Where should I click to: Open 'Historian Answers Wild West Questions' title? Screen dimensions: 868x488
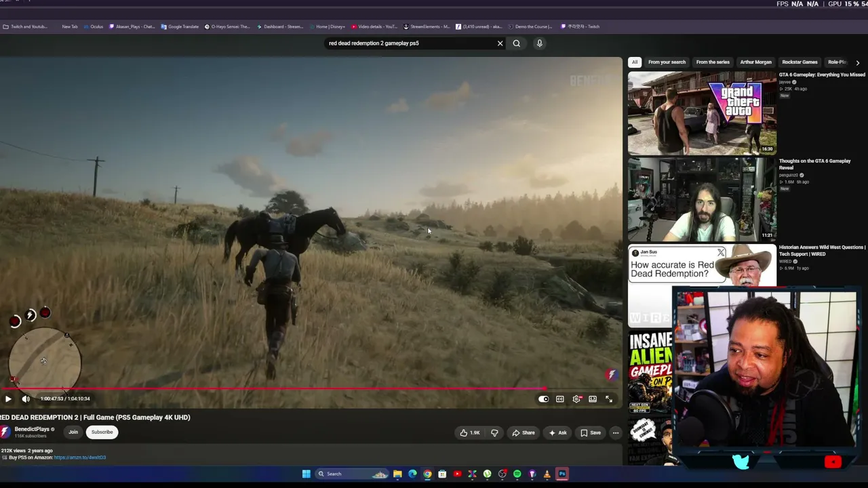pyautogui.click(x=822, y=251)
